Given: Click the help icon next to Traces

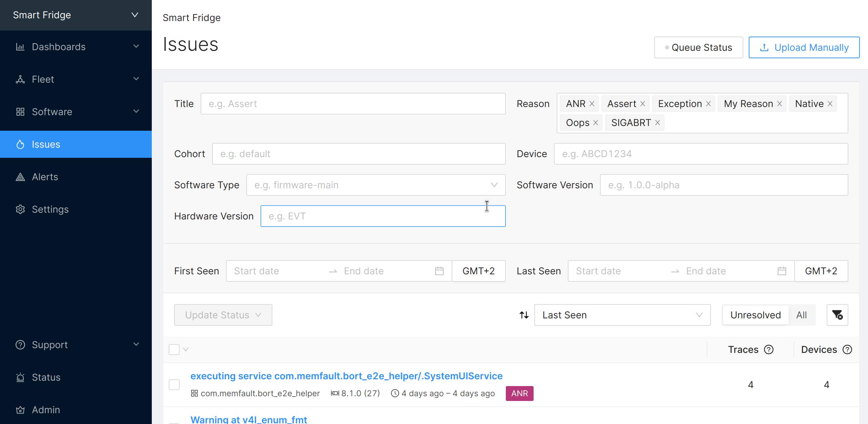Looking at the screenshot, I should pyautogui.click(x=769, y=349).
